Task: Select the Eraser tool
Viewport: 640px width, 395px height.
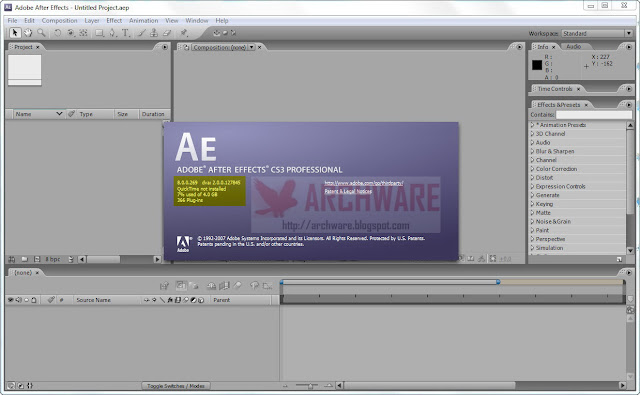Action: (167, 33)
